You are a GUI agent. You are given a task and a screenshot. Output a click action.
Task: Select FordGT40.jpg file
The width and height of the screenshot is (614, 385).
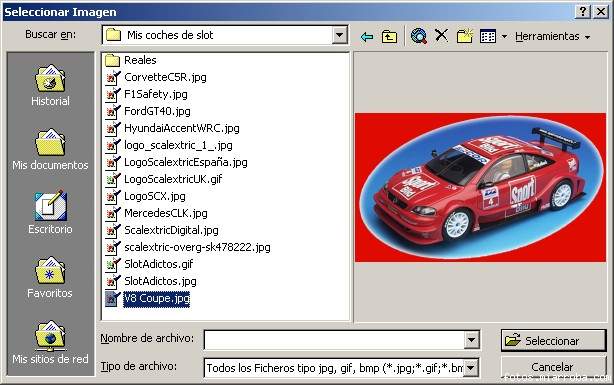(157, 111)
